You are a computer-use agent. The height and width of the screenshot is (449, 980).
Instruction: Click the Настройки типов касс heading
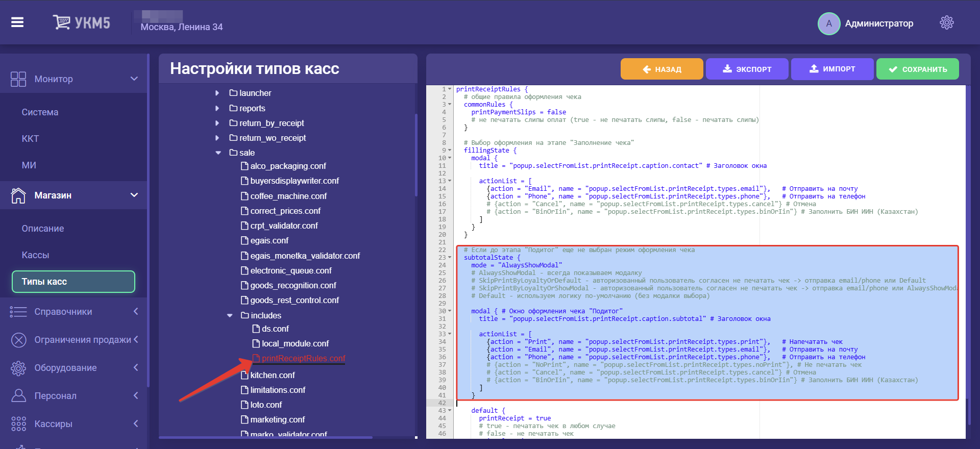click(255, 68)
